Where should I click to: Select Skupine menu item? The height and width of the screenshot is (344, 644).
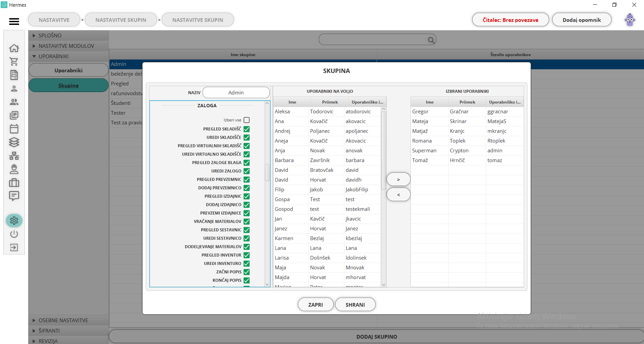(69, 85)
